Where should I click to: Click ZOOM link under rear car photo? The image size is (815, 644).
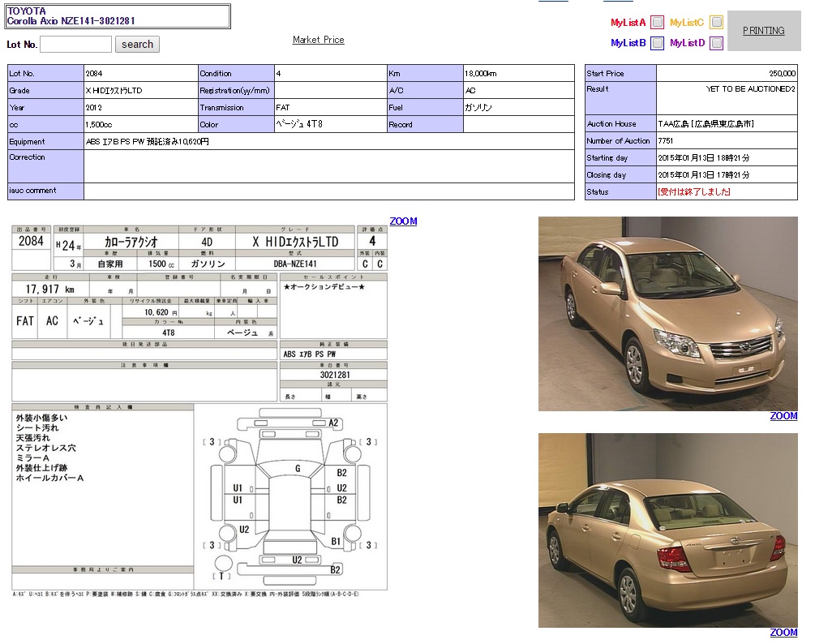pyautogui.click(x=783, y=633)
